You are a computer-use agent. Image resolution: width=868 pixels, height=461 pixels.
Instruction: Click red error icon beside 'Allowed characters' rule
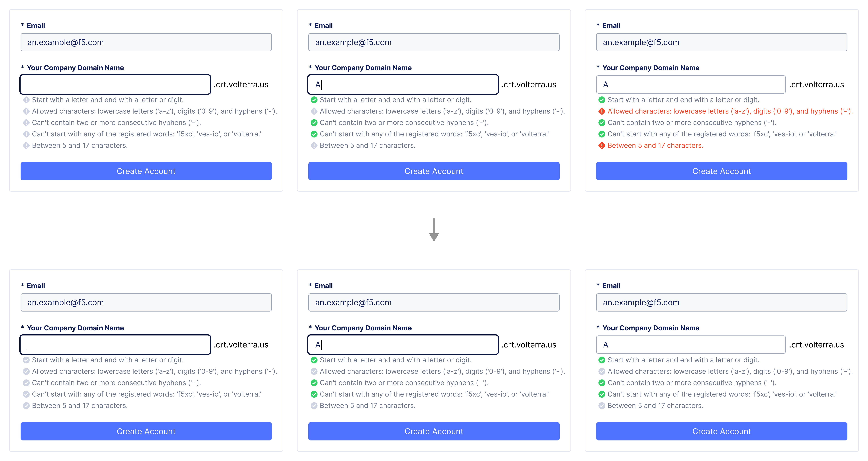click(601, 111)
